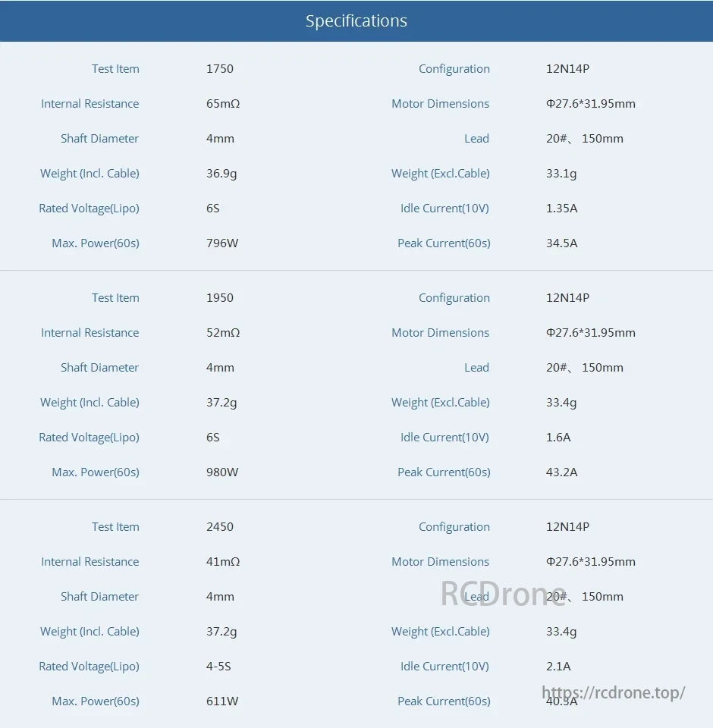Screen dimensions: 713x728
Task: Click the 1.6A idle current value
Action: pyautogui.click(x=558, y=438)
